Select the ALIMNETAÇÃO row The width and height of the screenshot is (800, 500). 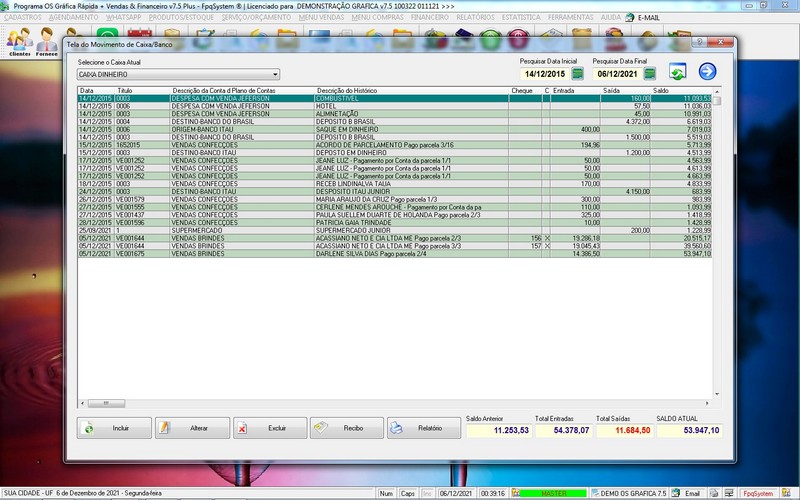click(395, 114)
